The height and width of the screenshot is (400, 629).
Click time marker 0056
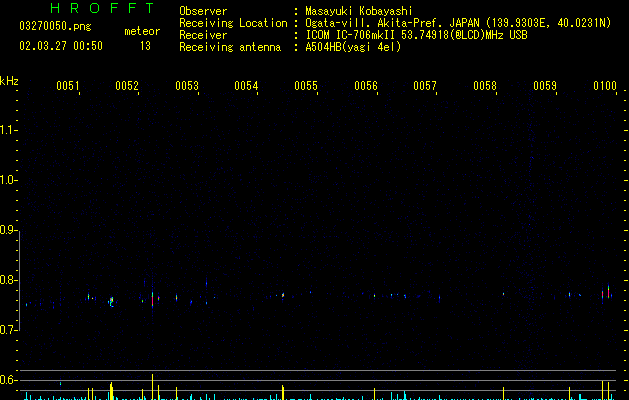pyautogui.click(x=366, y=86)
